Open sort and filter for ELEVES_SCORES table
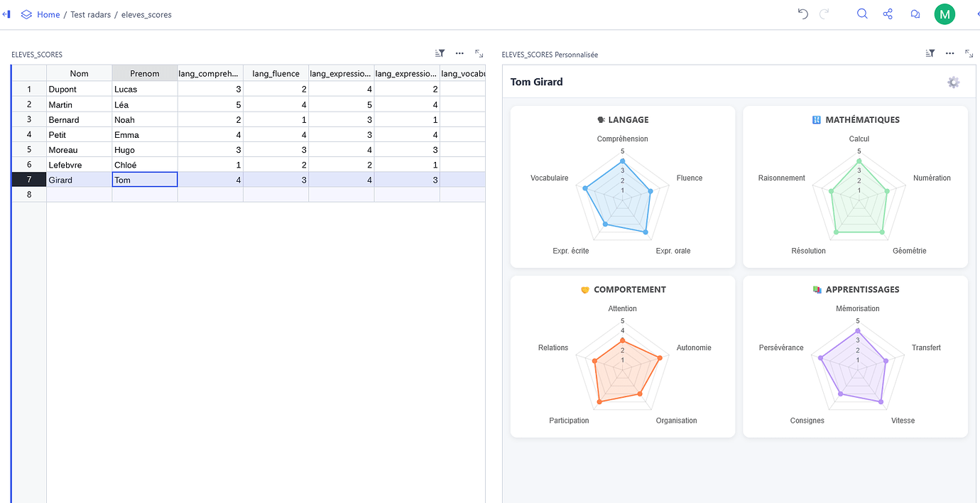 (440, 53)
